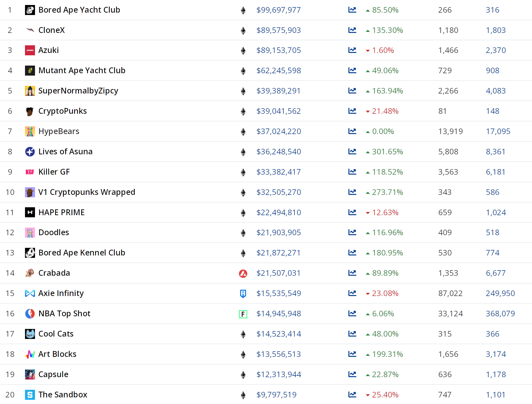Click the 21.48% decrease value for CryptoPunks
This screenshot has width=532, height=404.
385,111
